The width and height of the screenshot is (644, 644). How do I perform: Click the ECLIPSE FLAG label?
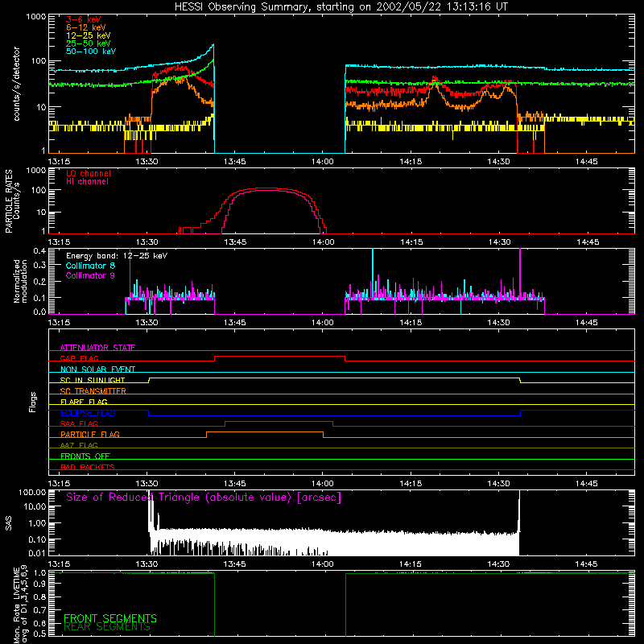coord(88,413)
